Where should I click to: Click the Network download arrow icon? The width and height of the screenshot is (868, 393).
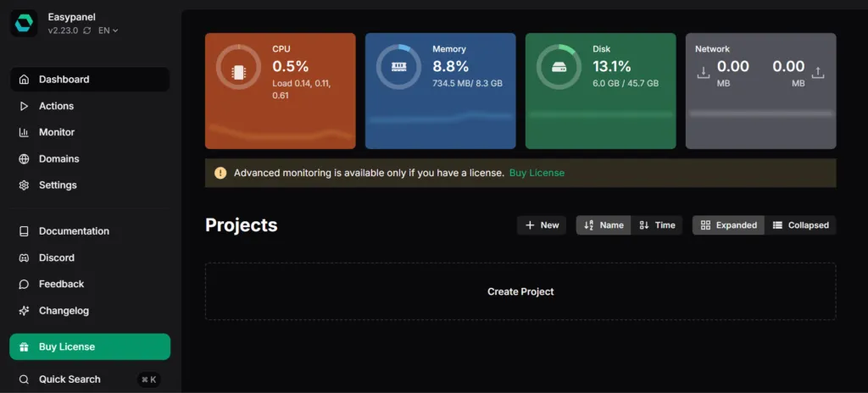click(703, 73)
